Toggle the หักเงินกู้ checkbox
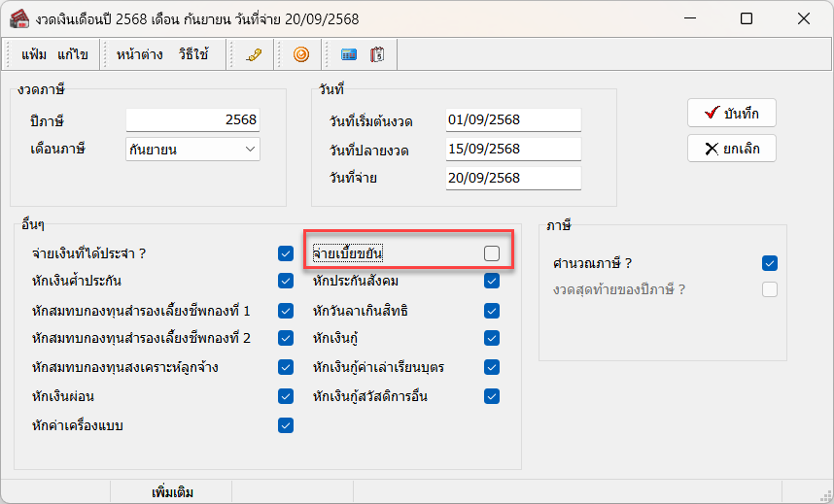Screen dimensions: 834x504 pyautogui.click(x=492, y=339)
